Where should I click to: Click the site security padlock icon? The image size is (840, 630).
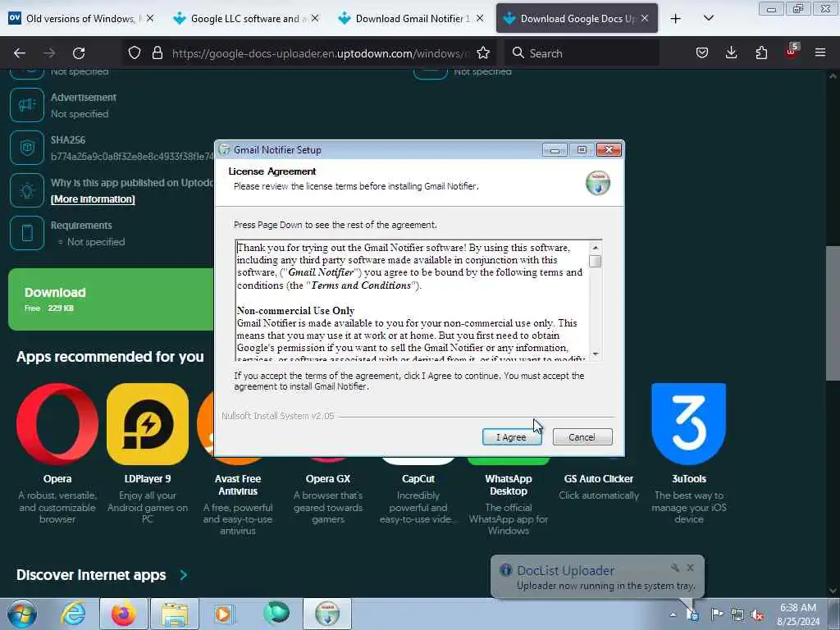click(157, 52)
